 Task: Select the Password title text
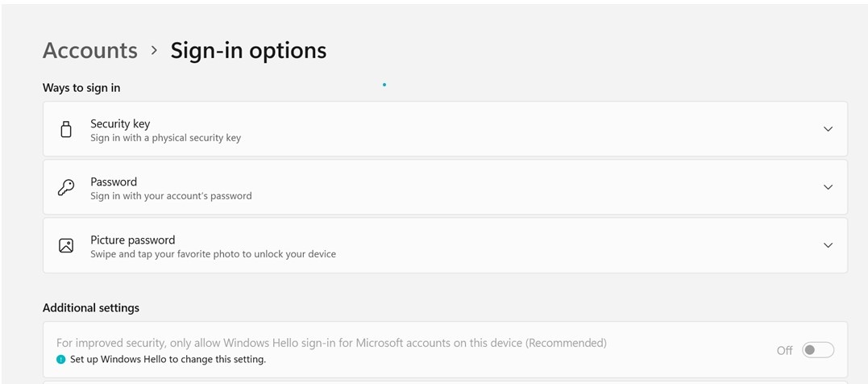click(114, 182)
